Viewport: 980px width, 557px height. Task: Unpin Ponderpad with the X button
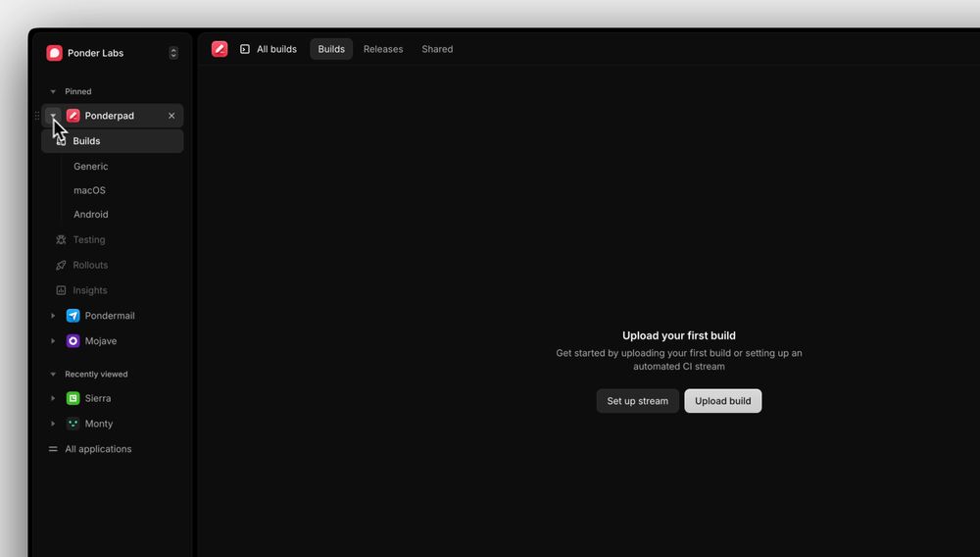pyautogui.click(x=171, y=116)
